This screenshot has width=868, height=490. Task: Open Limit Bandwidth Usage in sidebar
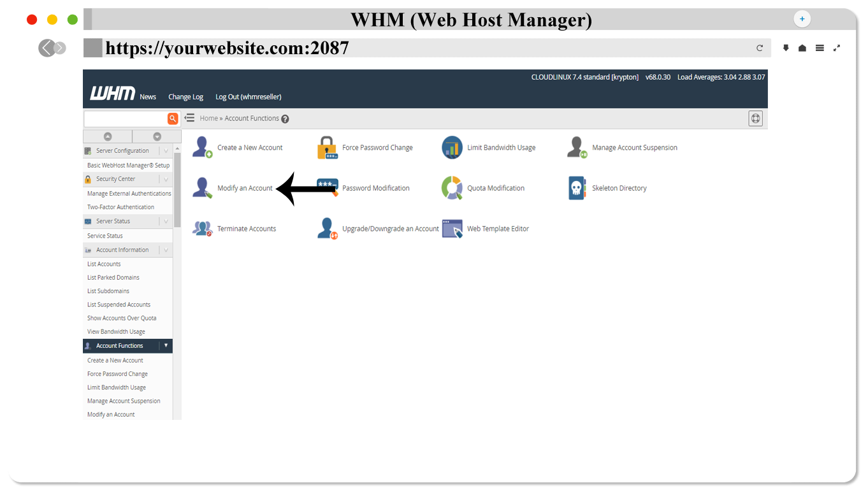click(117, 387)
